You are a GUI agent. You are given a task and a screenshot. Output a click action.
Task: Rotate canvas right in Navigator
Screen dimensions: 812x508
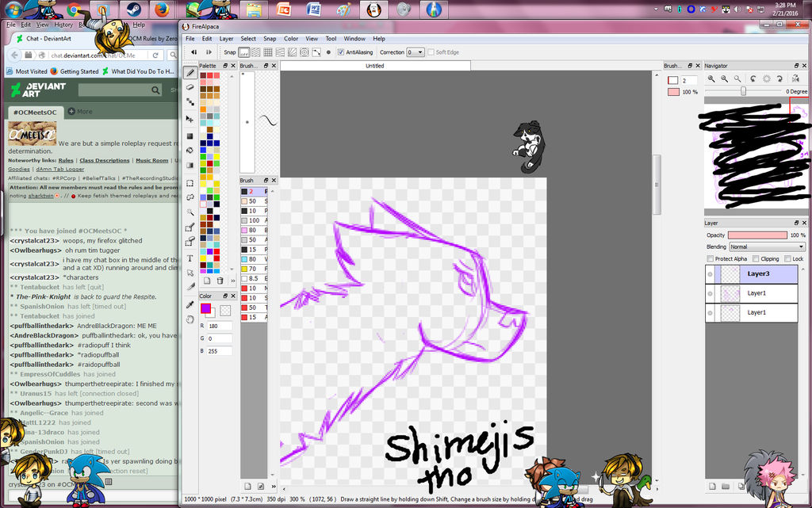[779, 78]
